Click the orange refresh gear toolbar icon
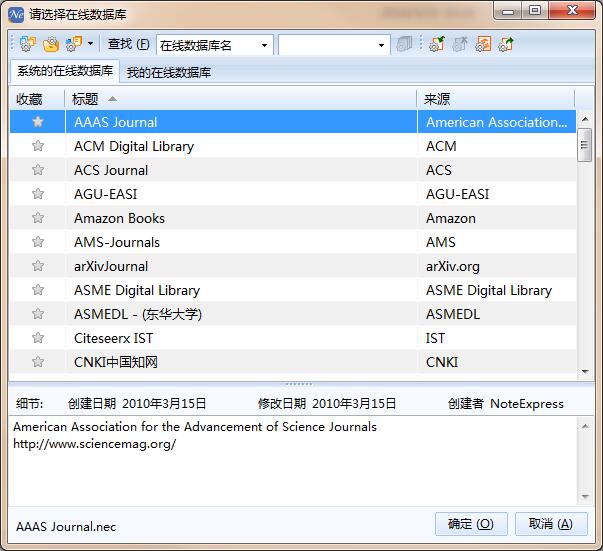 tap(483, 44)
